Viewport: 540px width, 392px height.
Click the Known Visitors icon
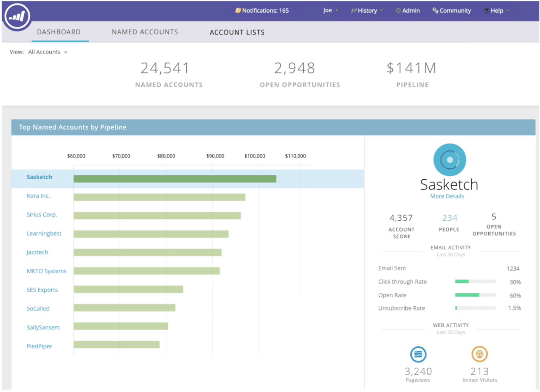coord(480,354)
